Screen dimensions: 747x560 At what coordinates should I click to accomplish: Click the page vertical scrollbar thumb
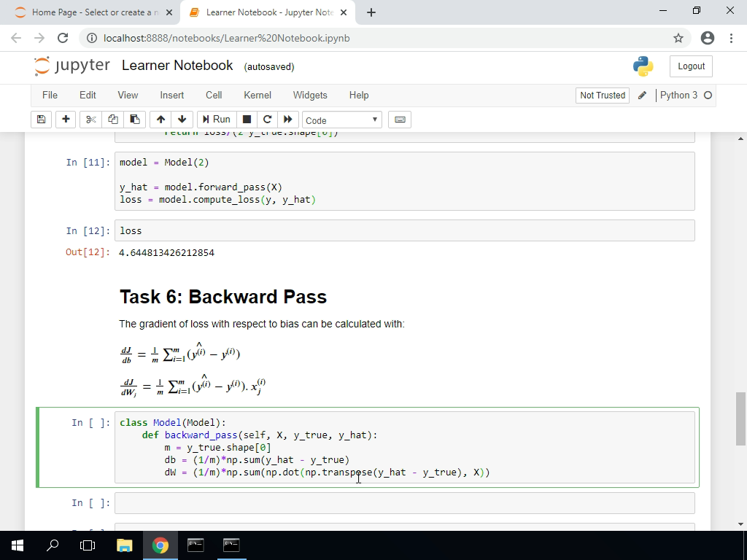(x=740, y=419)
